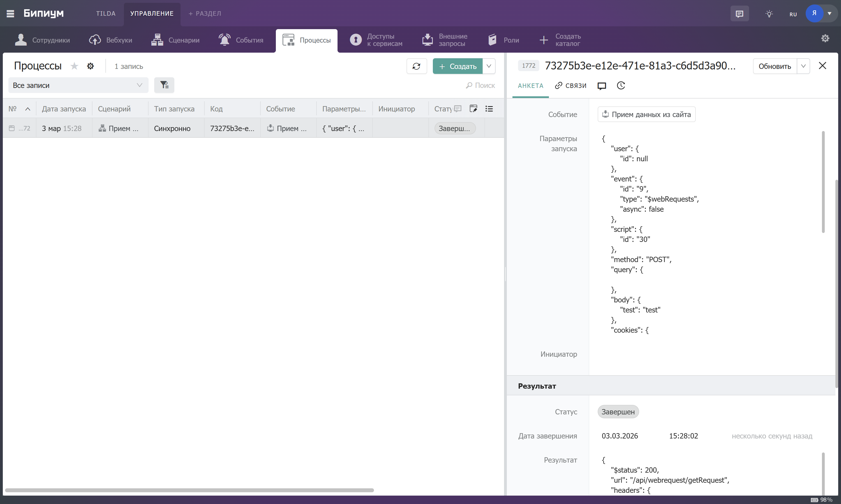Open the Сценарии catalog tab
The image size is (841, 504).
(175, 40)
